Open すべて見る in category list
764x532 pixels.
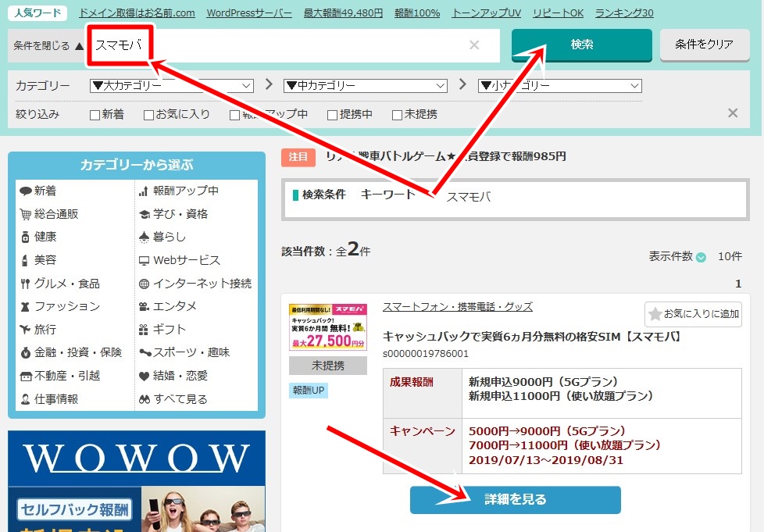tap(180, 399)
